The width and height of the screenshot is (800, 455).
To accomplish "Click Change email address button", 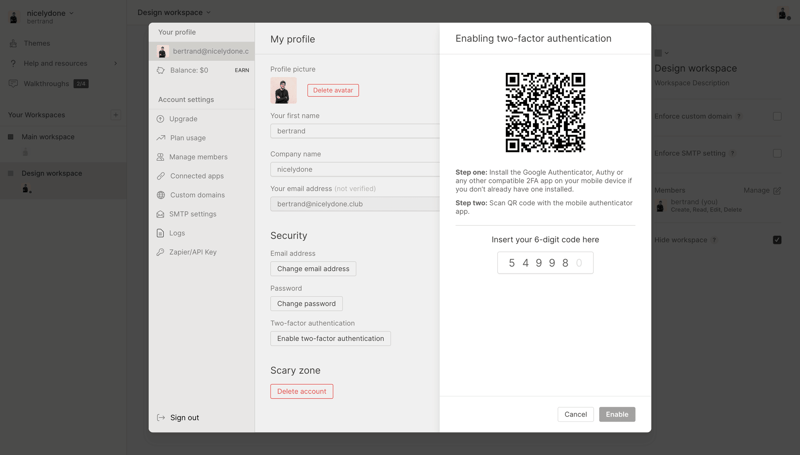I will pos(313,269).
